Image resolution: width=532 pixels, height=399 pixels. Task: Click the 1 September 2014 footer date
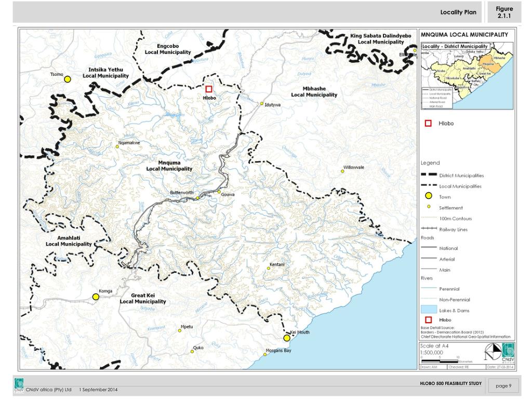(98, 390)
